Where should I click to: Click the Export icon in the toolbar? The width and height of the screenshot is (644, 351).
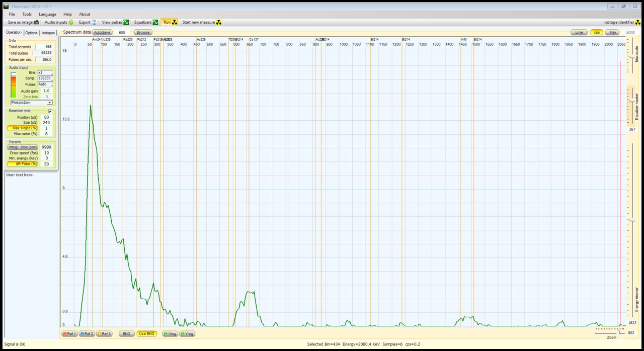(x=94, y=22)
